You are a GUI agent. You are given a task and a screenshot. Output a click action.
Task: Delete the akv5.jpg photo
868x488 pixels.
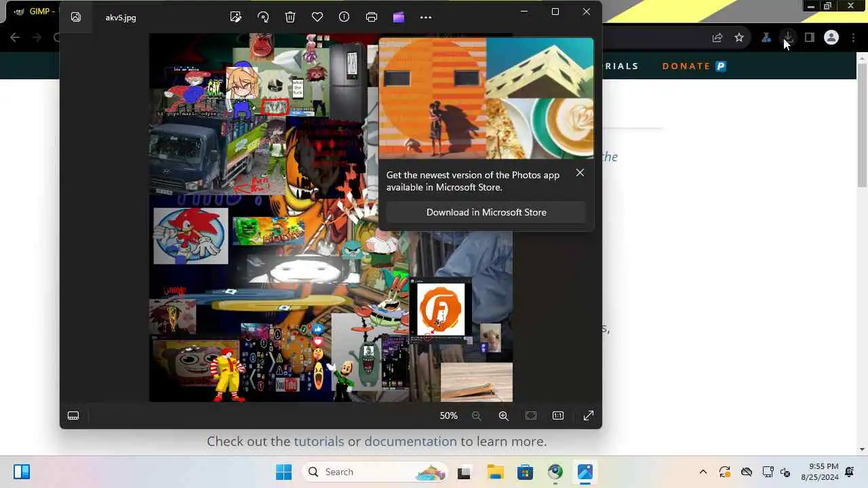click(290, 17)
